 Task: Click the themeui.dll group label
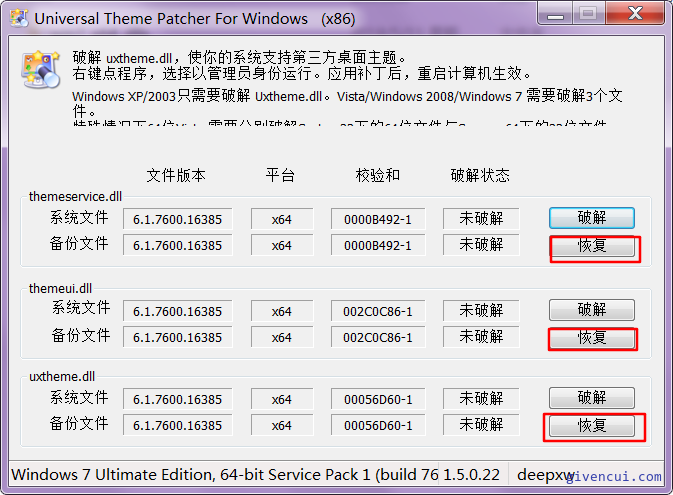[x=60, y=288]
